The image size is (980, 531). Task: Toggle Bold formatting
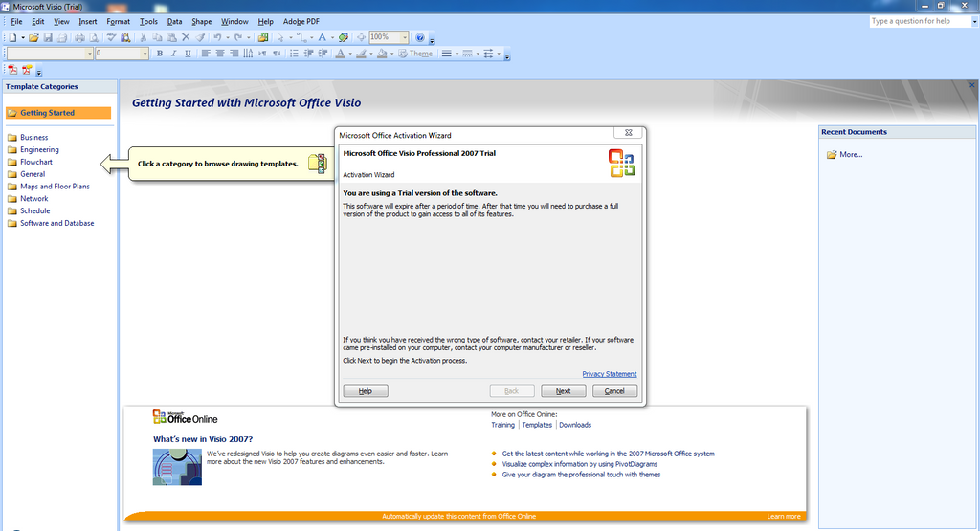coord(160,54)
